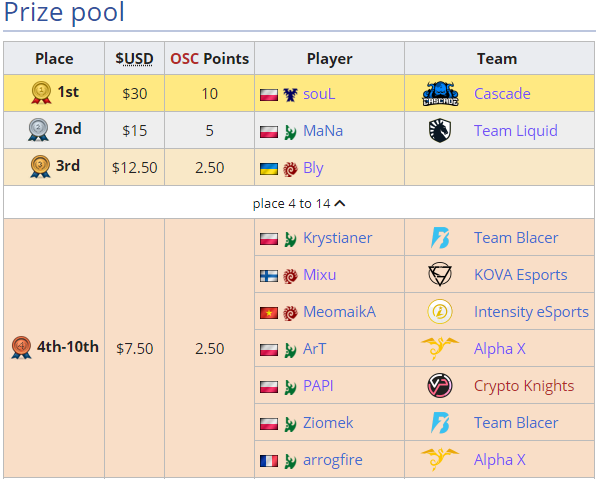Click the Terran race icon next to souL
The width and height of the screenshot is (596, 479).
click(x=290, y=94)
